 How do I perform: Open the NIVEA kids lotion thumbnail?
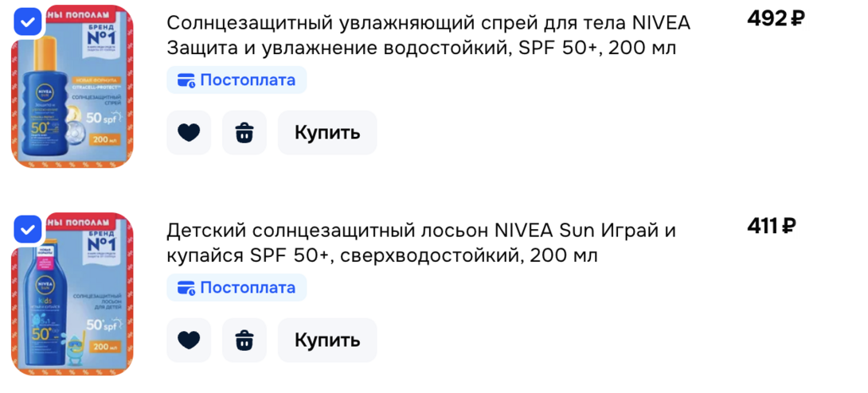click(72, 294)
